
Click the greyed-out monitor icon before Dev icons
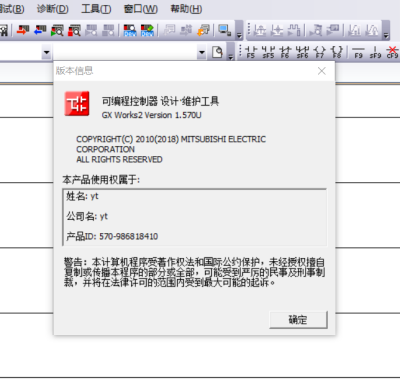click(92, 30)
